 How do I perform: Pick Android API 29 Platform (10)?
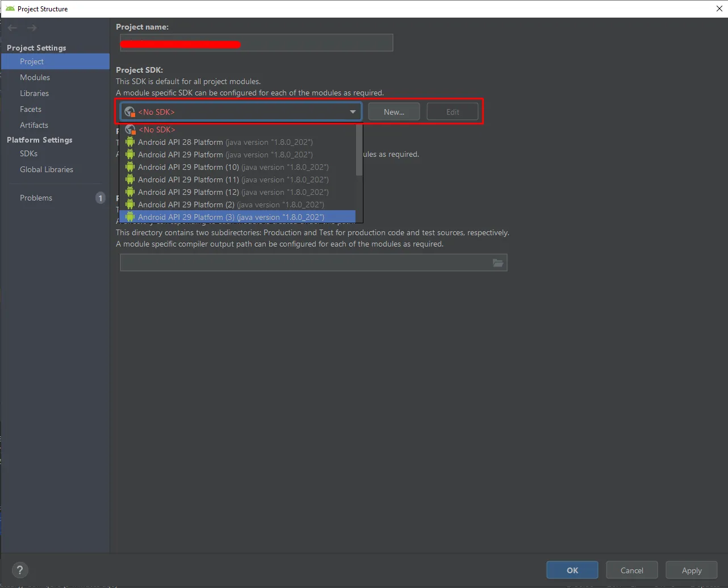[x=237, y=167]
